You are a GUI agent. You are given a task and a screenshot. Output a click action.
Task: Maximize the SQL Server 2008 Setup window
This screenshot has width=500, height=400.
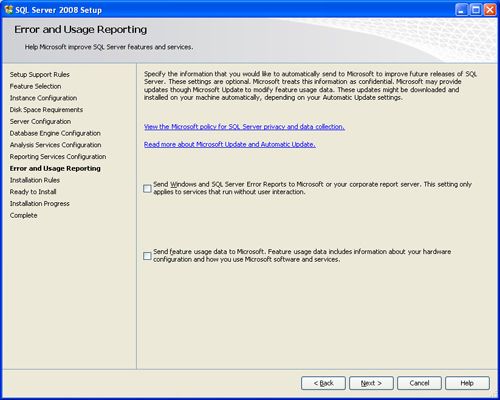[x=476, y=10]
